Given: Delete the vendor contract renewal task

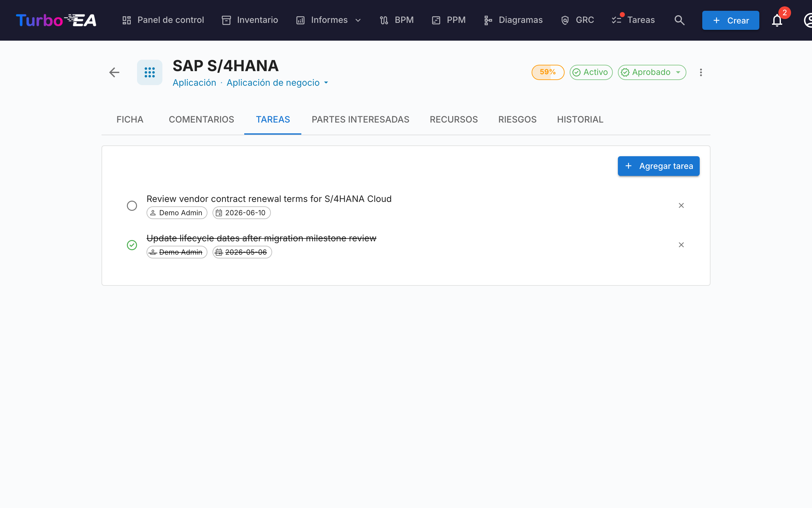Looking at the screenshot, I should point(681,205).
